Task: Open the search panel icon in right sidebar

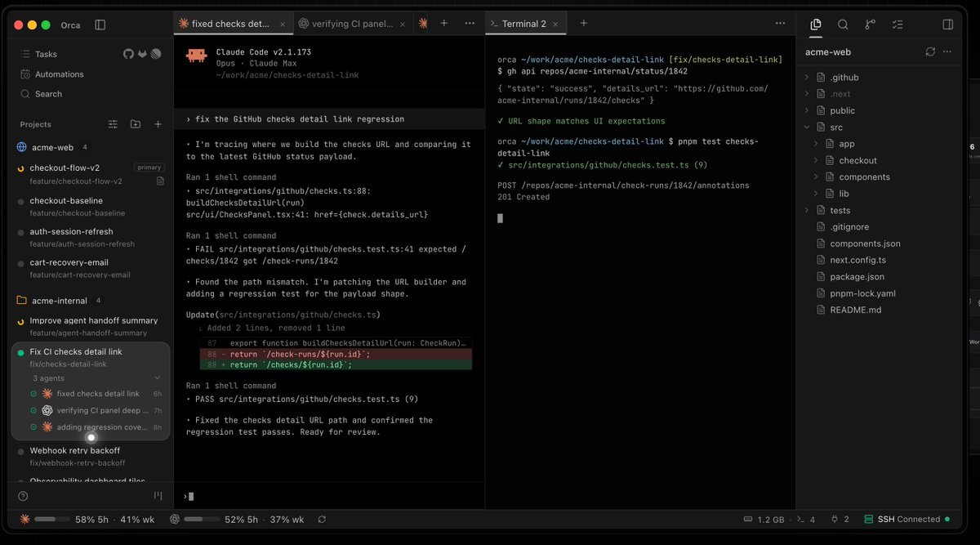Action: pyautogui.click(x=843, y=25)
